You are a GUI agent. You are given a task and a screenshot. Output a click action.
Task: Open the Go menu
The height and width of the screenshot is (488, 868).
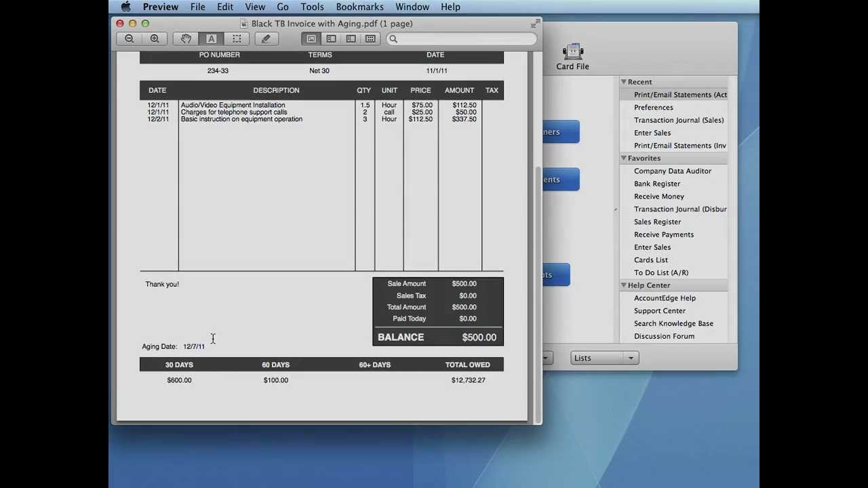pyautogui.click(x=283, y=7)
